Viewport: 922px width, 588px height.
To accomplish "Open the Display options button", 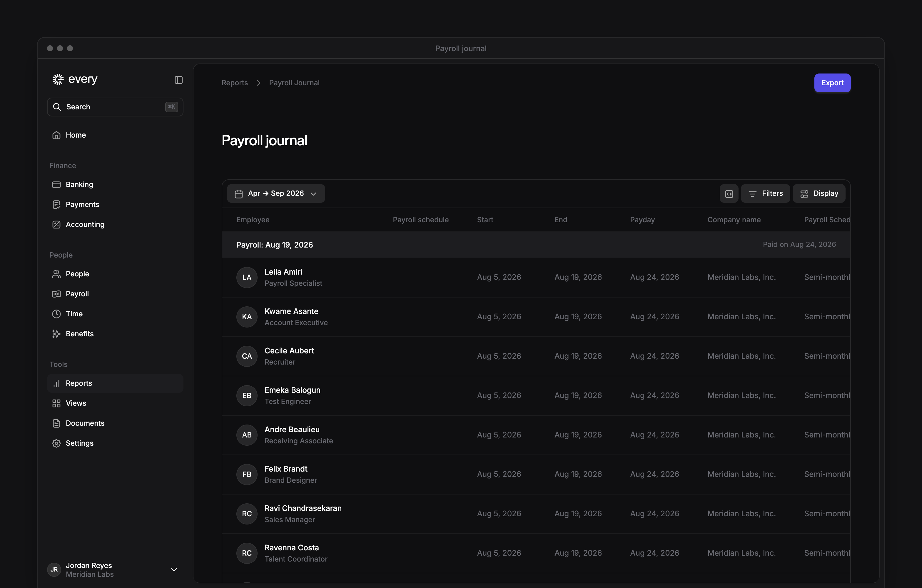I will pyautogui.click(x=819, y=193).
